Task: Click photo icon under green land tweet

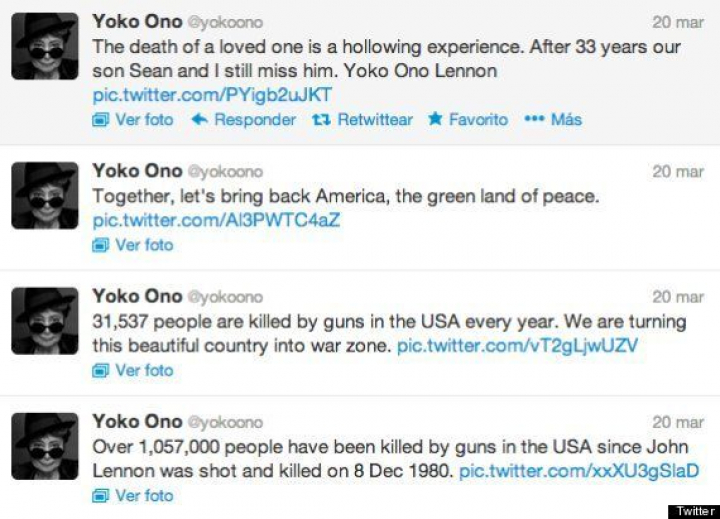Action: click(100, 245)
